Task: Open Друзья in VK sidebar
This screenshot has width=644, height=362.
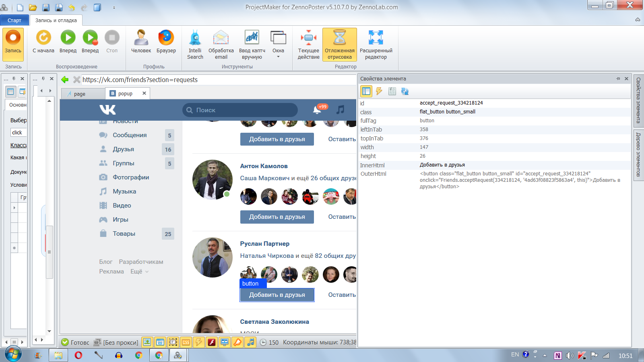Action: (x=123, y=149)
